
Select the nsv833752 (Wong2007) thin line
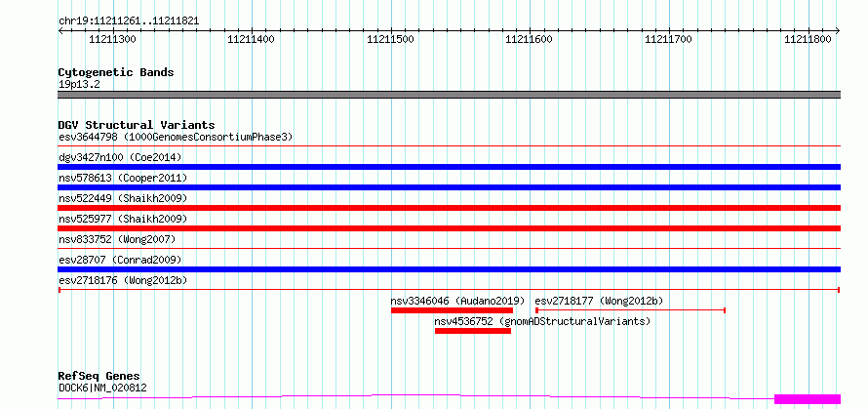click(x=449, y=248)
